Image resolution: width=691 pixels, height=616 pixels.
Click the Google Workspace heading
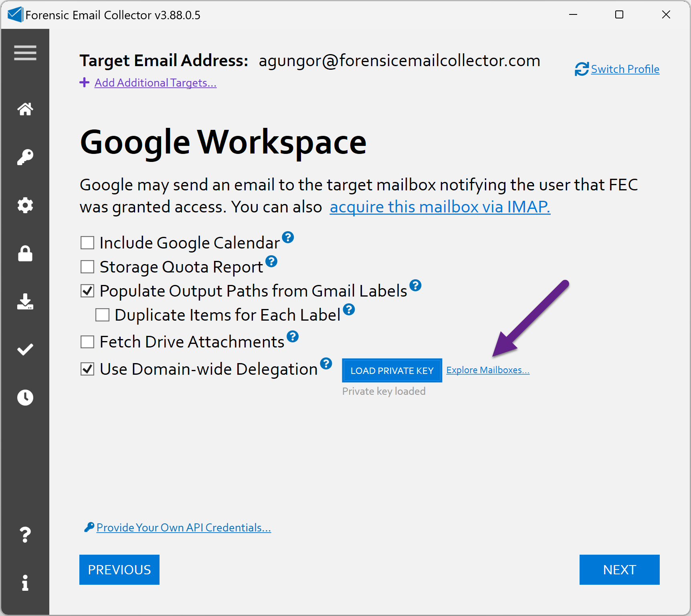coord(223,143)
